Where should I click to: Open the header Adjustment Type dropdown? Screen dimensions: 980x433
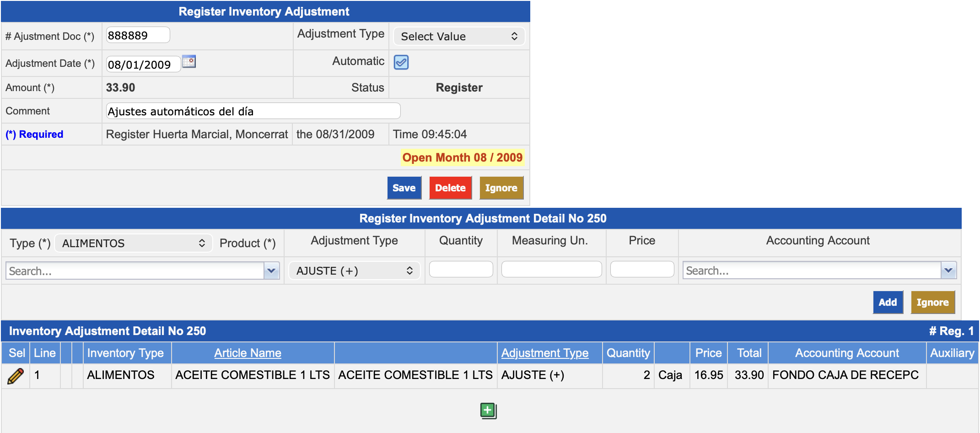coord(459,37)
